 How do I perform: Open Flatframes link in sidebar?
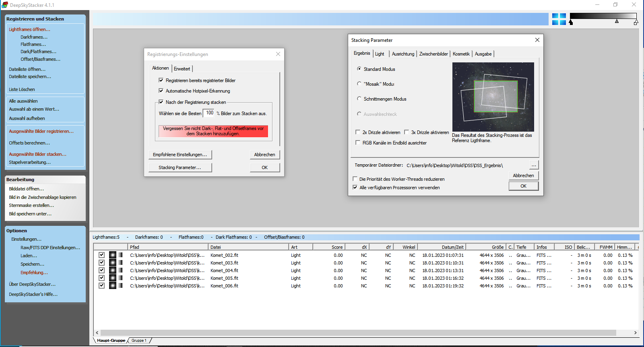coord(33,44)
